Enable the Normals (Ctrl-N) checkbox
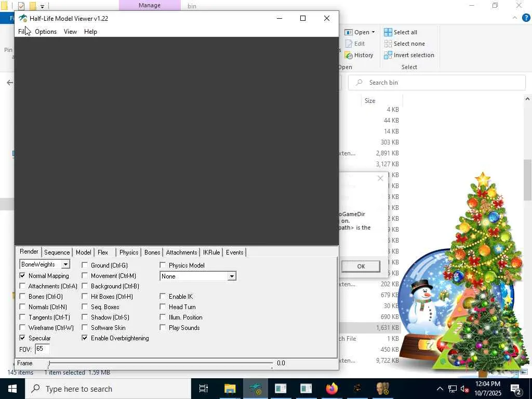532x399 pixels. point(22,307)
